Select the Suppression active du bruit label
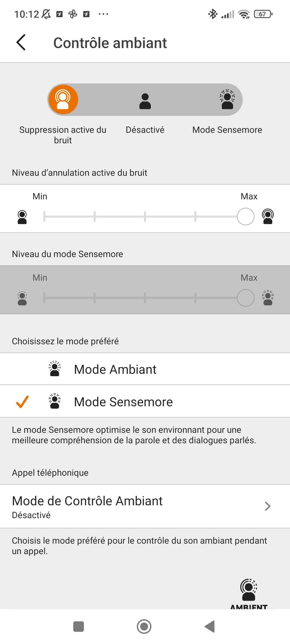Viewport: 290px width, 644px height. click(63, 135)
